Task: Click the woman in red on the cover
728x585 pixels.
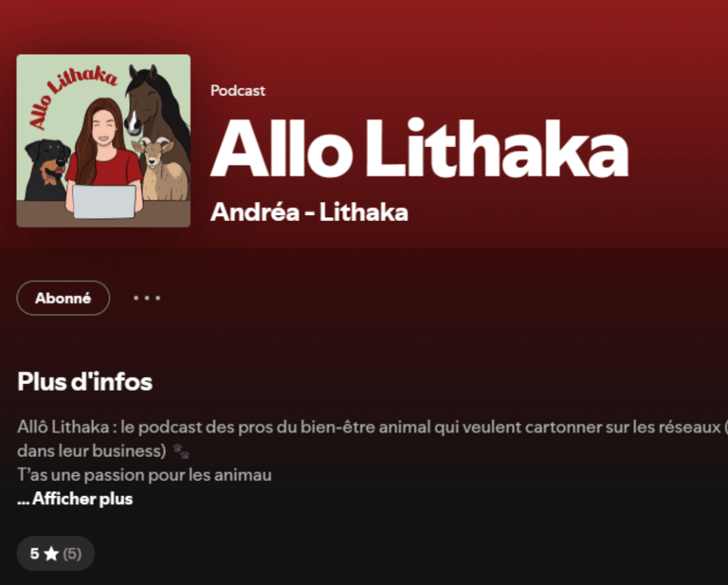Action: click(x=103, y=149)
